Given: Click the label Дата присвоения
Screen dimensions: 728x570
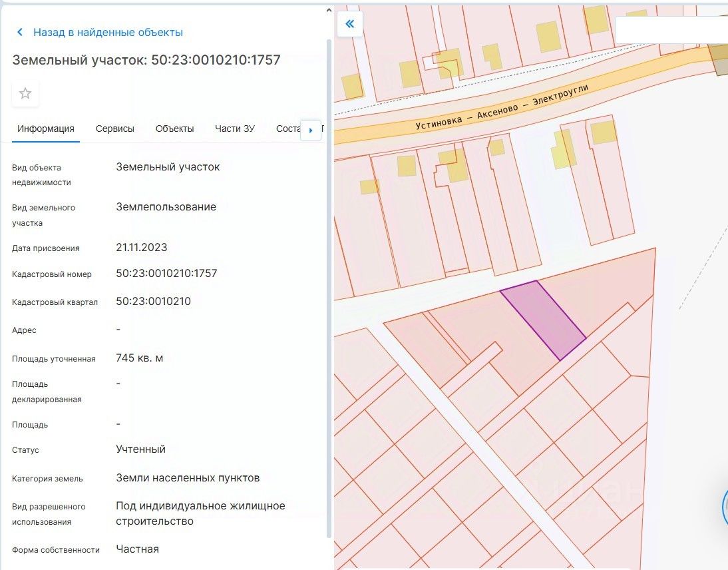Looking at the screenshot, I should [45, 248].
